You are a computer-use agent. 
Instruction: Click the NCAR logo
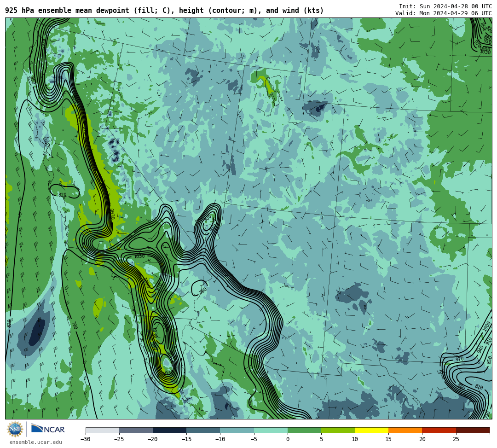pos(48,429)
